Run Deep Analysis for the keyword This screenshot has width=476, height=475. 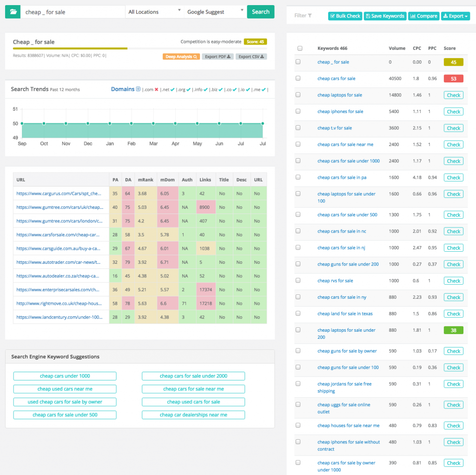(181, 57)
